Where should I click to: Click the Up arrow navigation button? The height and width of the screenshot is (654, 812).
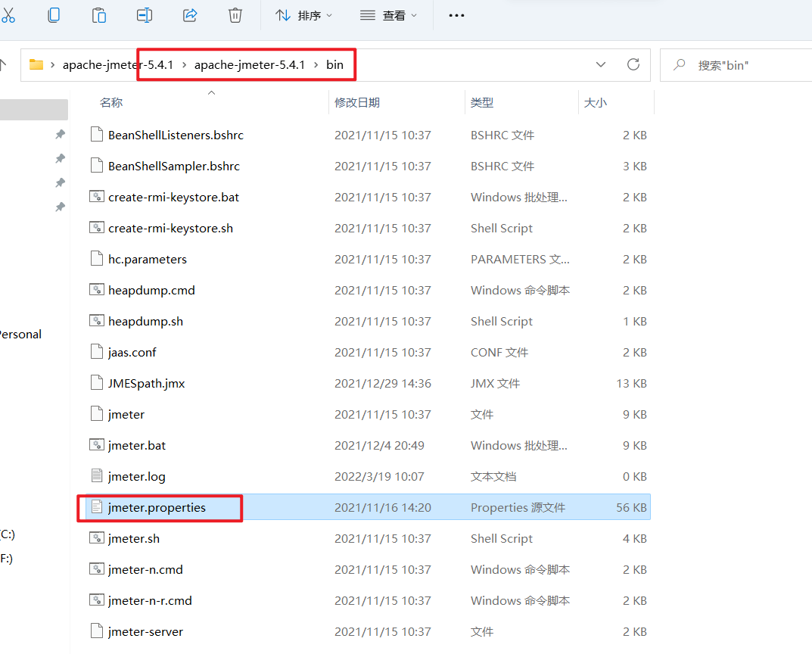[x=3, y=65]
